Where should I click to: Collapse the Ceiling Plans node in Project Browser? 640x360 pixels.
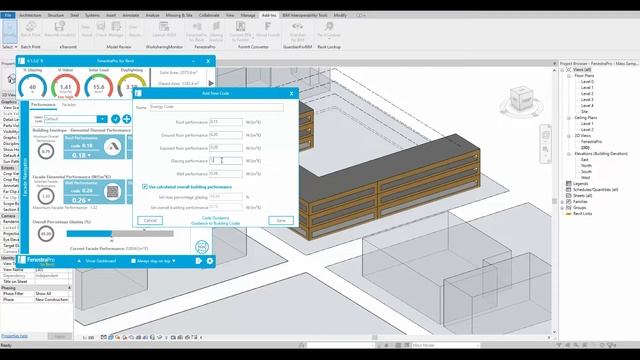pyautogui.click(x=568, y=118)
